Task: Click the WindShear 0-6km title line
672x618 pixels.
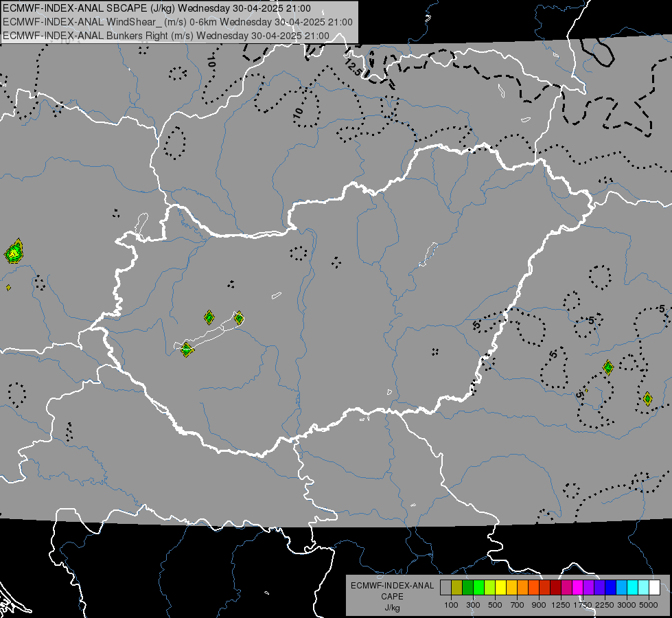Action: pos(177,22)
